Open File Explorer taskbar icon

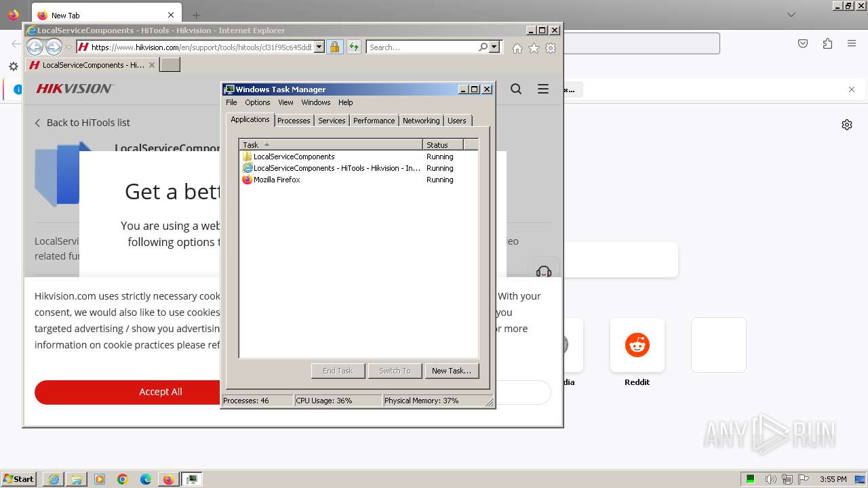tap(77, 479)
